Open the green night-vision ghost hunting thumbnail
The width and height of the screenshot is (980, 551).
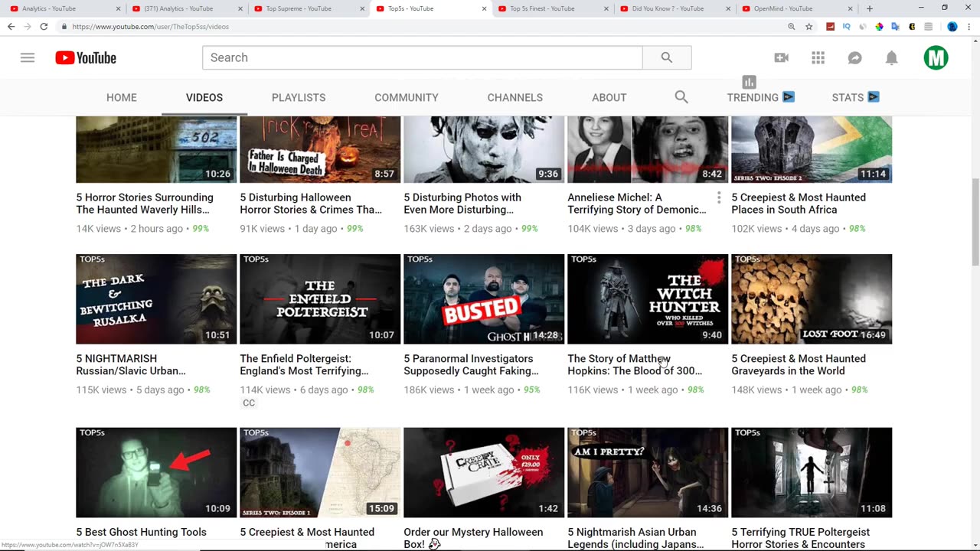click(156, 472)
